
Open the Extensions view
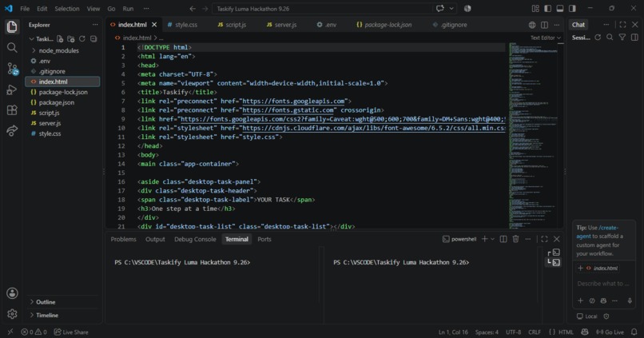pos(12,110)
